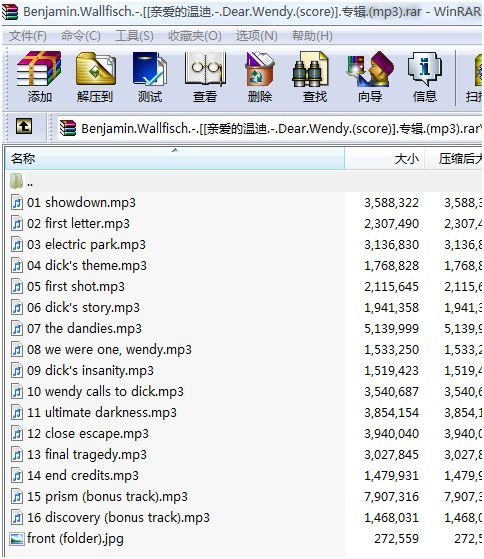Image resolution: width=484 pixels, height=559 pixels.
Task: Go up one level with arrow button
Action: tap(24, 126)
